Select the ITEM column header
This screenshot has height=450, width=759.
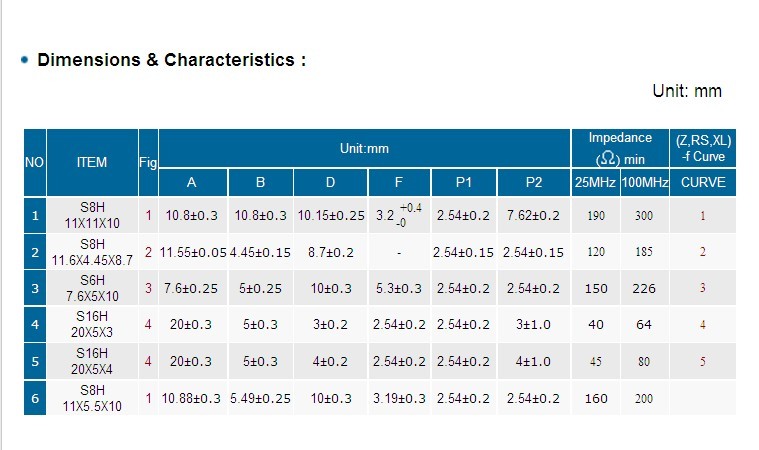point(92,163)
